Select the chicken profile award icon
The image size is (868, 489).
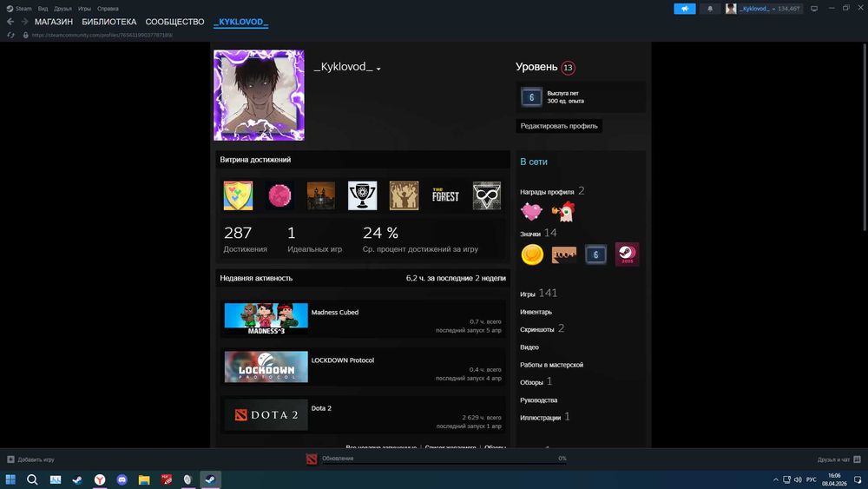pyautogui.click(x=565, y=211)
